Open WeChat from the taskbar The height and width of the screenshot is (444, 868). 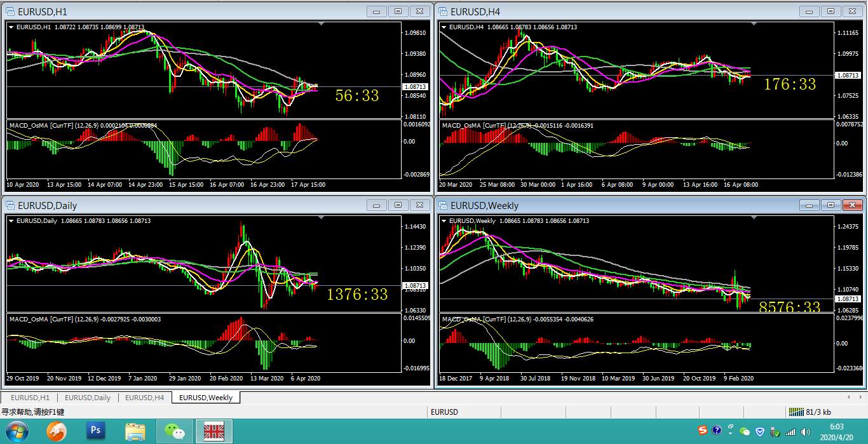click(x=174, y=432)
